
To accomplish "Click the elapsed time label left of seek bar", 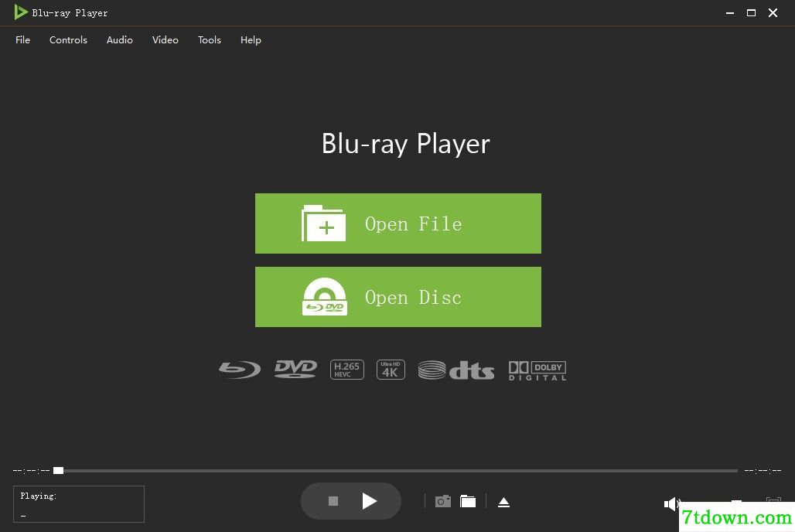I will (x=32, y=471).
